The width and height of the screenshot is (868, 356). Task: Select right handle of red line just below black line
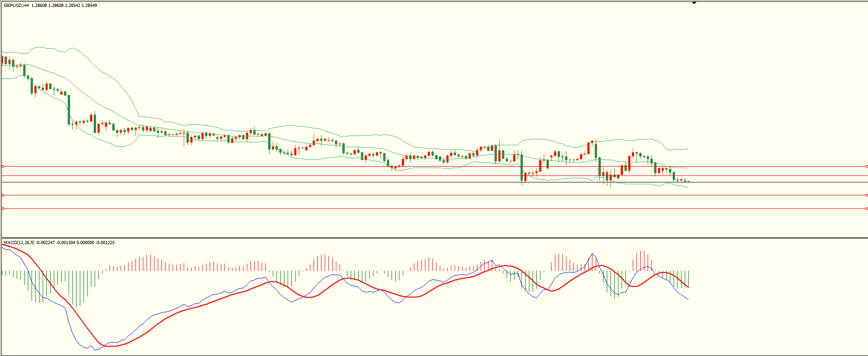pyautogui.click(x=867, y=195)
